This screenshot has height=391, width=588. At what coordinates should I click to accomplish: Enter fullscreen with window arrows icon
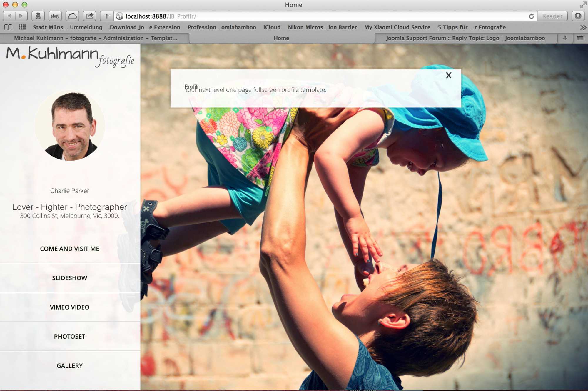point(583,5)
